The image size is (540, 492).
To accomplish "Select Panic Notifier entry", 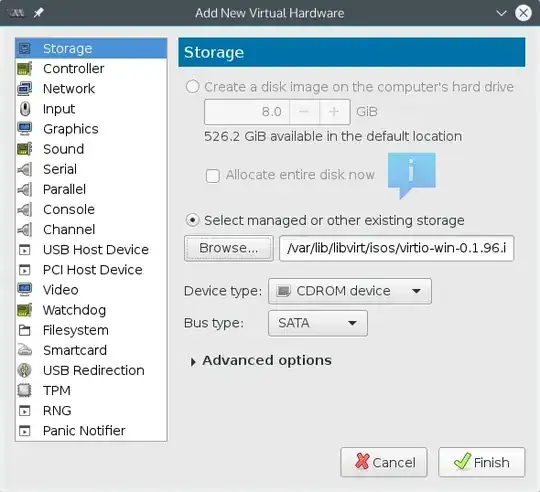I will pyautogui.click(x=91, y=431).
